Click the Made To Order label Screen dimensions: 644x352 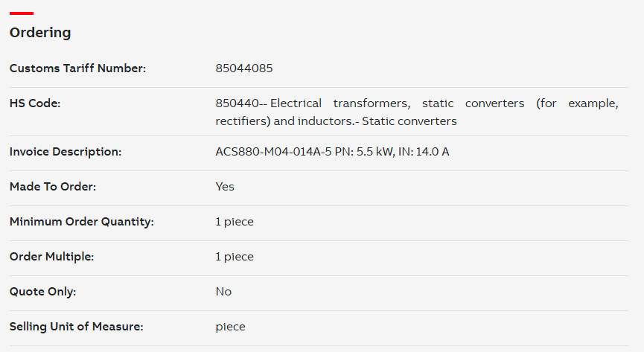53,187
